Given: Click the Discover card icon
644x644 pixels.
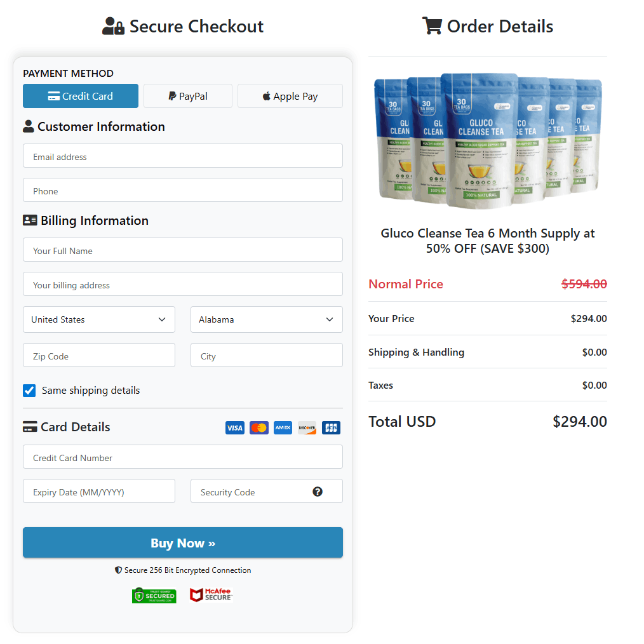Looking at the screenshot, I should point(307,427).
